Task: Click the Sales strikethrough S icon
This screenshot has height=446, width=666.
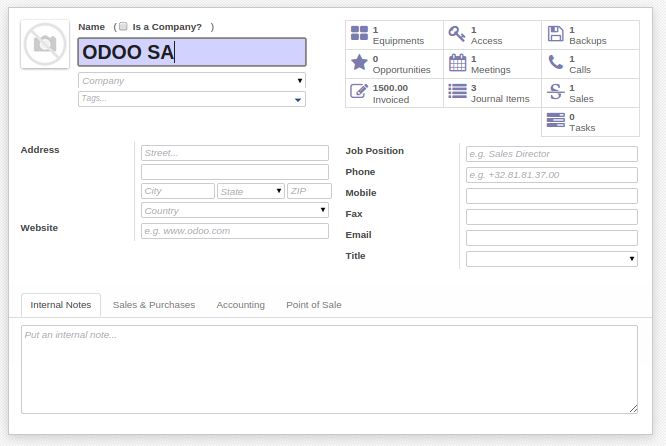Action: pyautogui.click(x=555, y=92)
